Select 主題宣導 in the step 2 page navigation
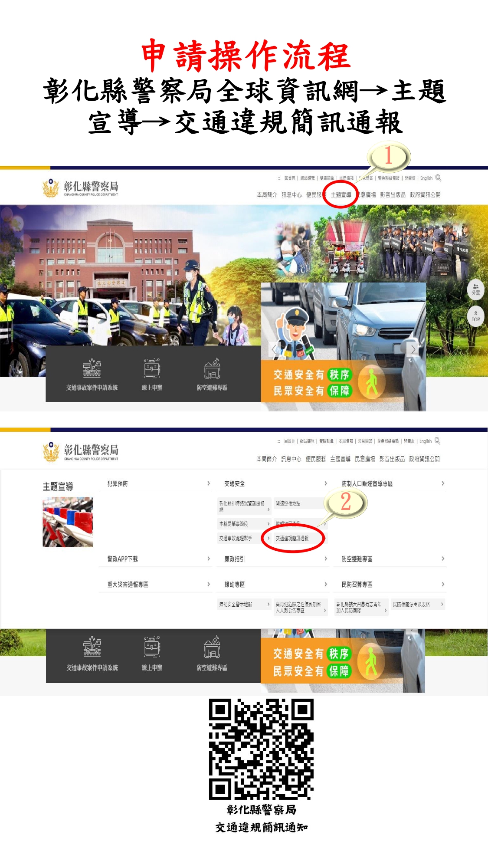Image resolution: width=488 pixels, height=868 pixels. (341, 459)
